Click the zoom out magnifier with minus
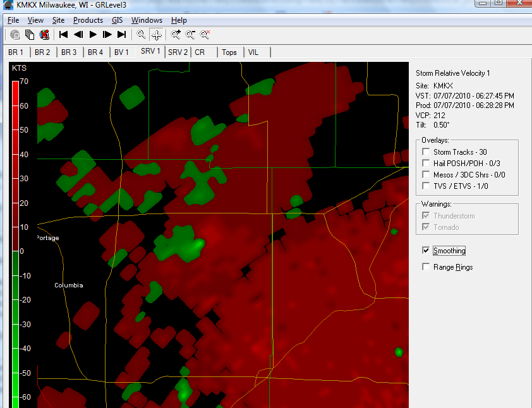This screenshot has height=408, width=532. tap(190, 34)
